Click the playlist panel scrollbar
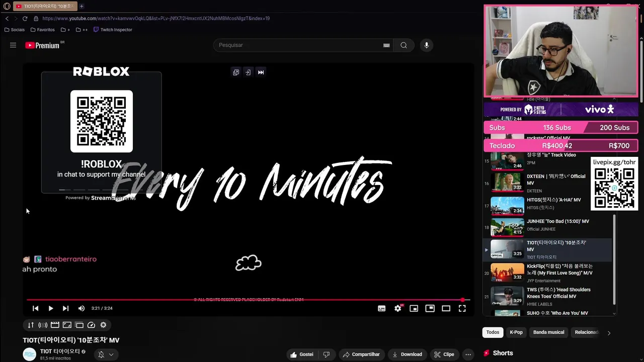The width and height of the screenshot is (644, 362). tap(614, 259)
